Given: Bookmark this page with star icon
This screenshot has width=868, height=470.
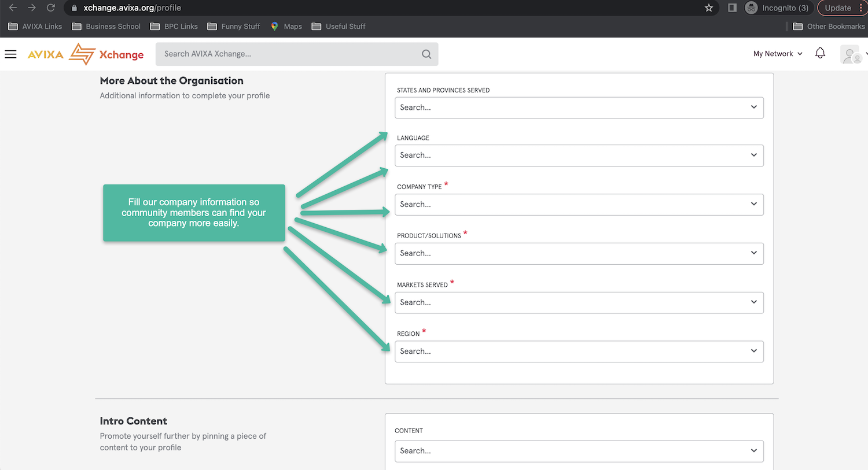Looking at the screenshot, I should coord(708,8).
